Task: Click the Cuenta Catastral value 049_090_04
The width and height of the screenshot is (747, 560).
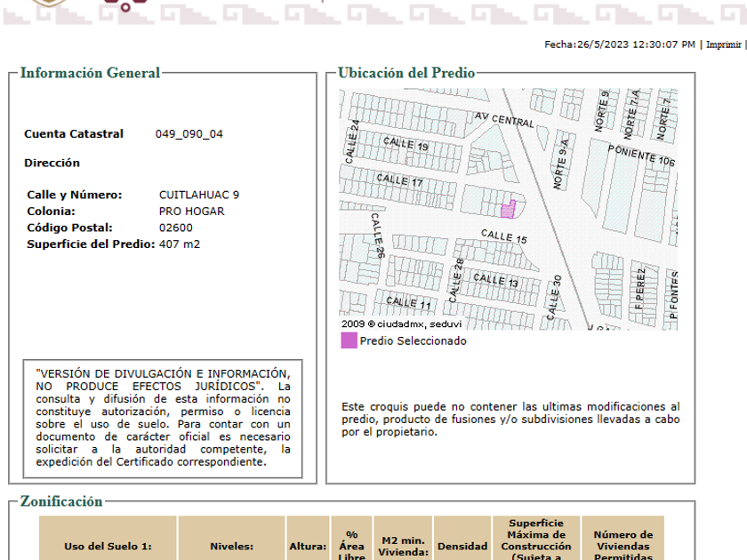Action: (189, 134)
